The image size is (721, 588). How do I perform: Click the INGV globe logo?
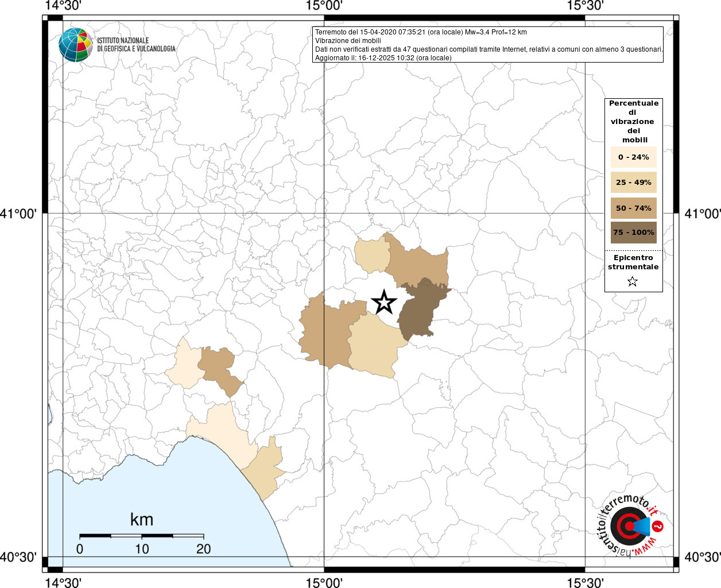(x=75, y=45)
